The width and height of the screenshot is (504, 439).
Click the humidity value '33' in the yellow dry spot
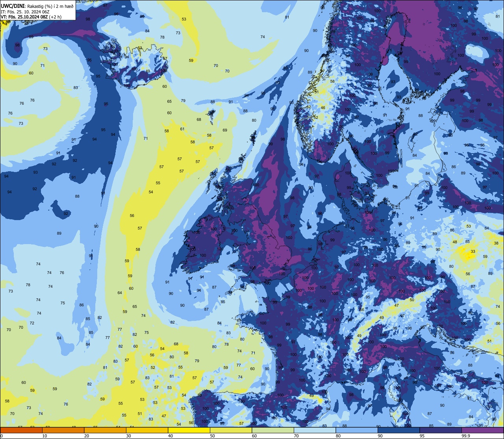tap(473, 252)
